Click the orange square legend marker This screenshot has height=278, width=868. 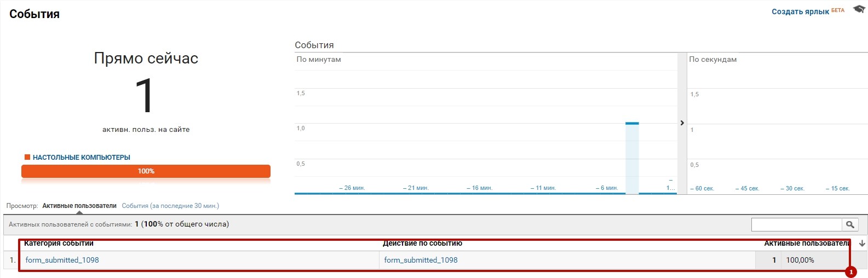(x=27, y=157)
